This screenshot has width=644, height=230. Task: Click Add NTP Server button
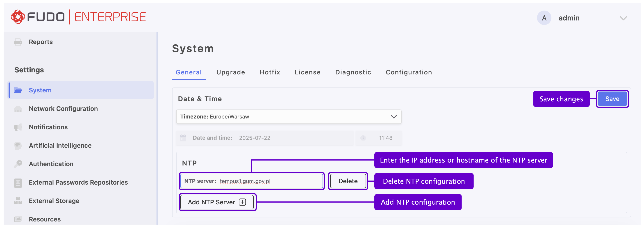pyautogui.click(x=217, y=202)
